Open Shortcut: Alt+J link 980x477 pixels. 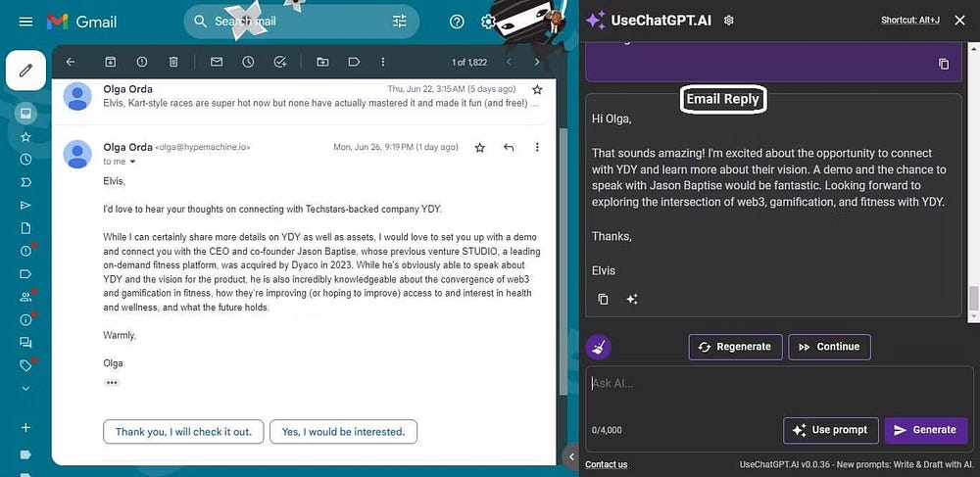coord(910,21)
